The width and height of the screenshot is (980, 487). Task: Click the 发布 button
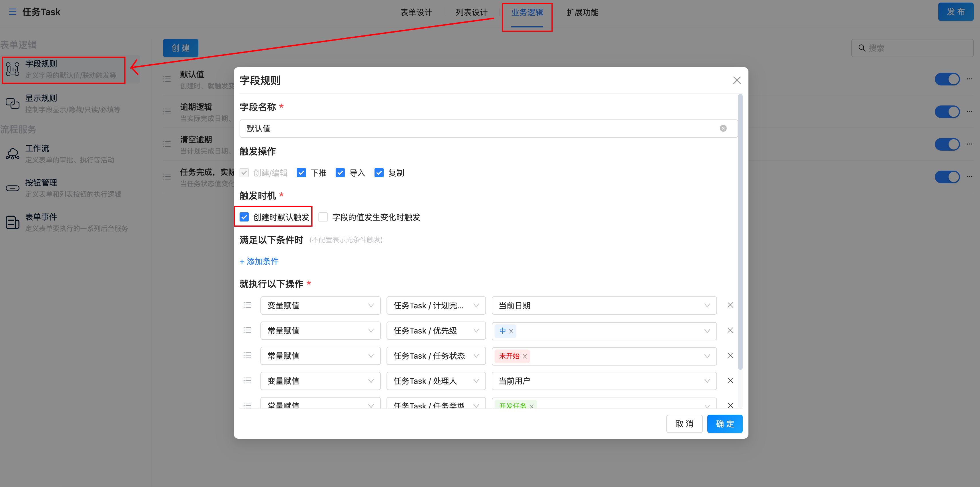coord(956,12)
